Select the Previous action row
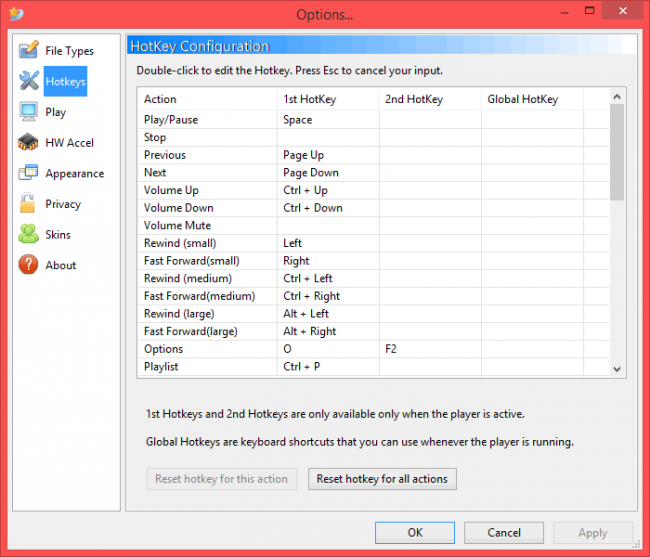 pos(373,155)
